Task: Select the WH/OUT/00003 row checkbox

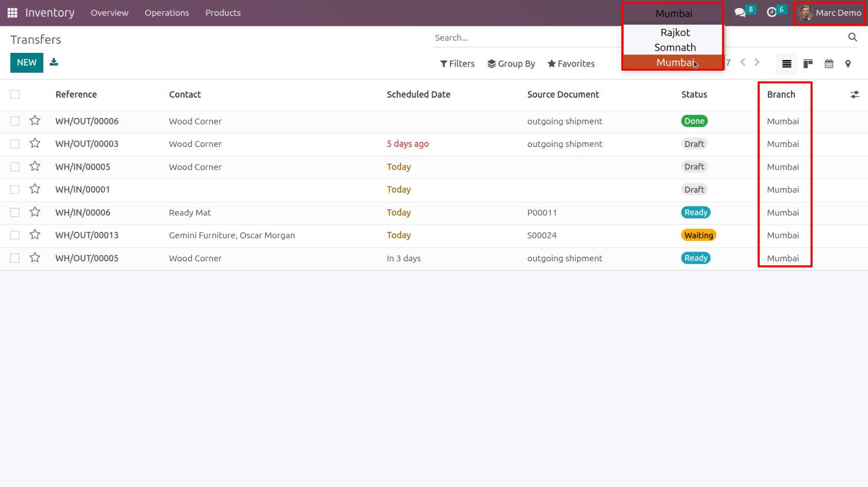Action: coord(15,144)
